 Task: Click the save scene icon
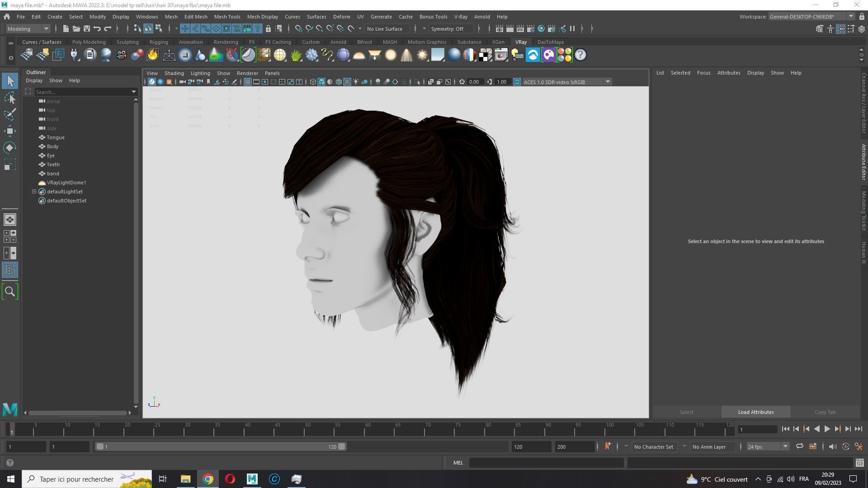pyautogui.click(x=86, y=28)
